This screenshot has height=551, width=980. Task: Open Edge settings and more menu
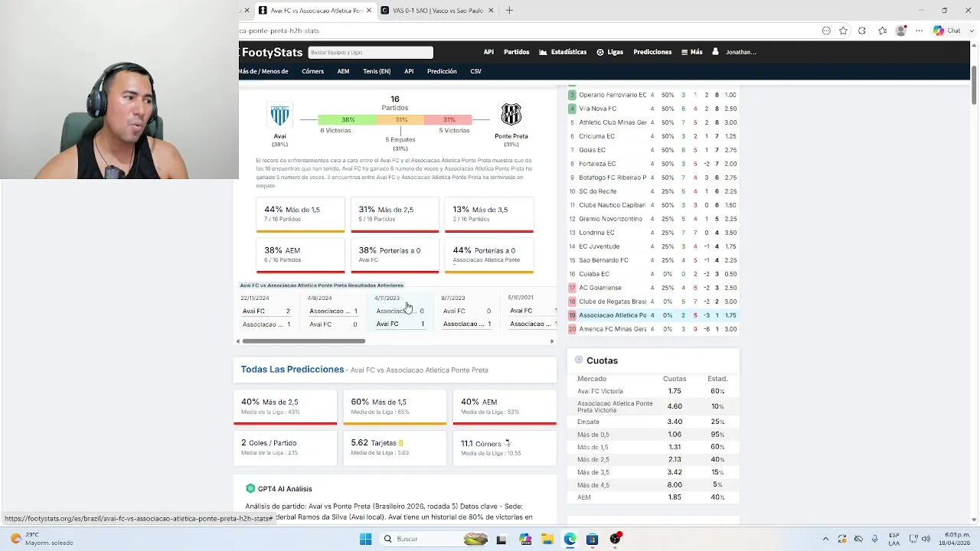point(920,31)
